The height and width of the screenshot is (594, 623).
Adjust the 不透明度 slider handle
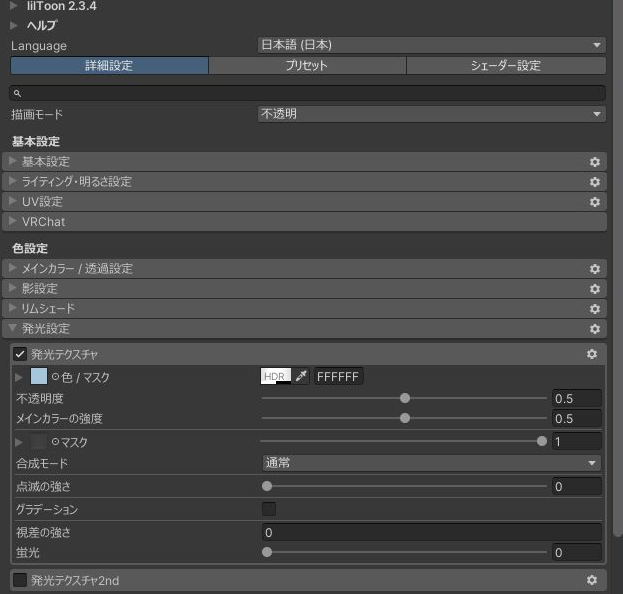tap(405, 398)
